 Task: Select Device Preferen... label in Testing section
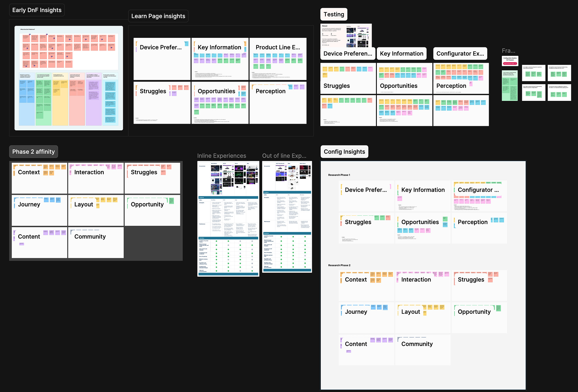point(348,54)
